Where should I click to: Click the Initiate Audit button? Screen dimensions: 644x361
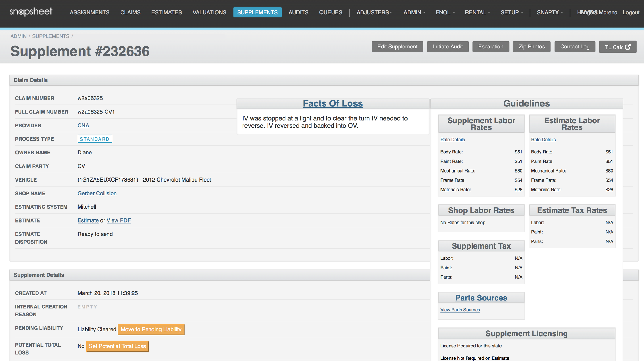point(447,47)
